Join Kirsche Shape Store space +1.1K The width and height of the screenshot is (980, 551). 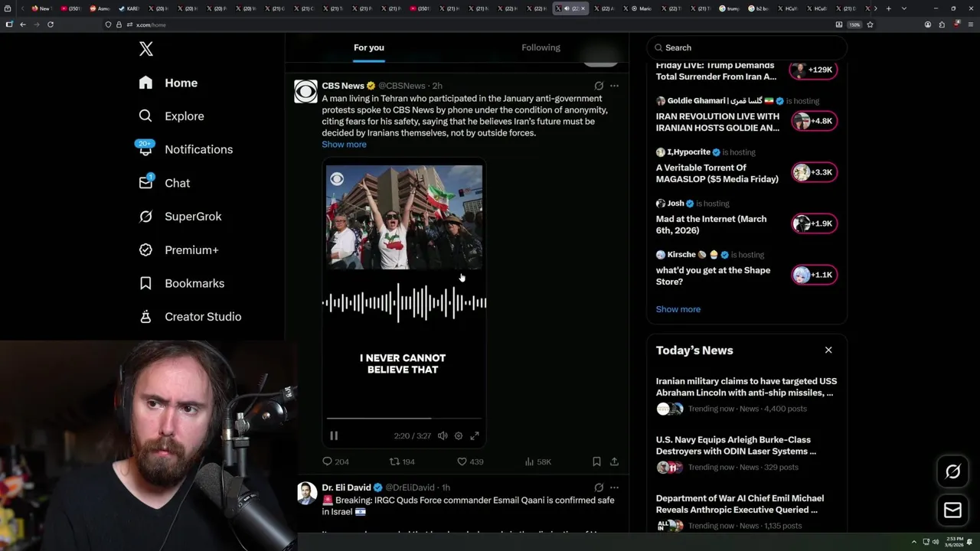click(x=814, y=275)
